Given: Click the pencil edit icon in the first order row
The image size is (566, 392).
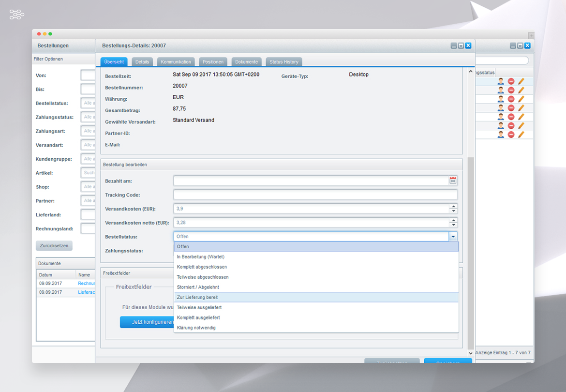Looking at the screenshot, I should tap(521, 81).
